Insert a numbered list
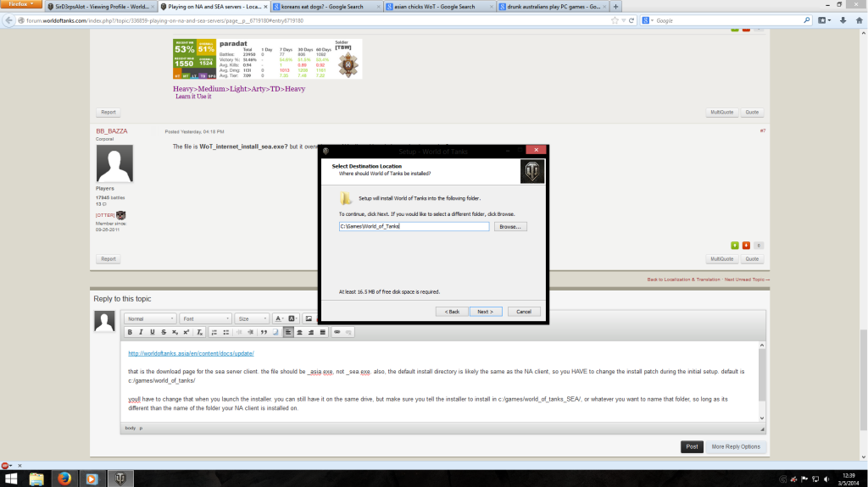 (x=214, y=332)
